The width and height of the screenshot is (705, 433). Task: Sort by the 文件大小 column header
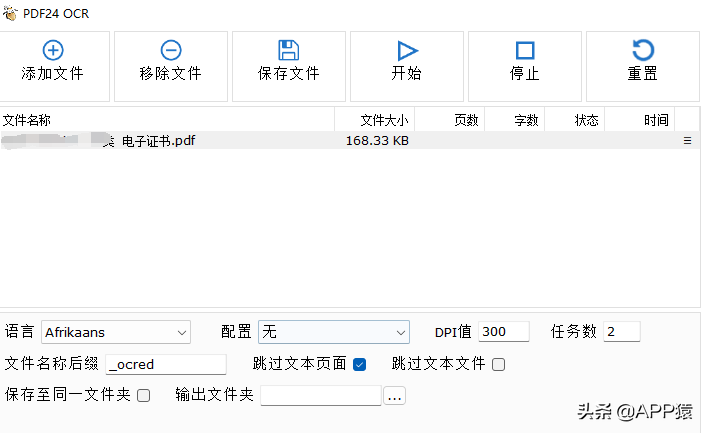pos(375,120)
